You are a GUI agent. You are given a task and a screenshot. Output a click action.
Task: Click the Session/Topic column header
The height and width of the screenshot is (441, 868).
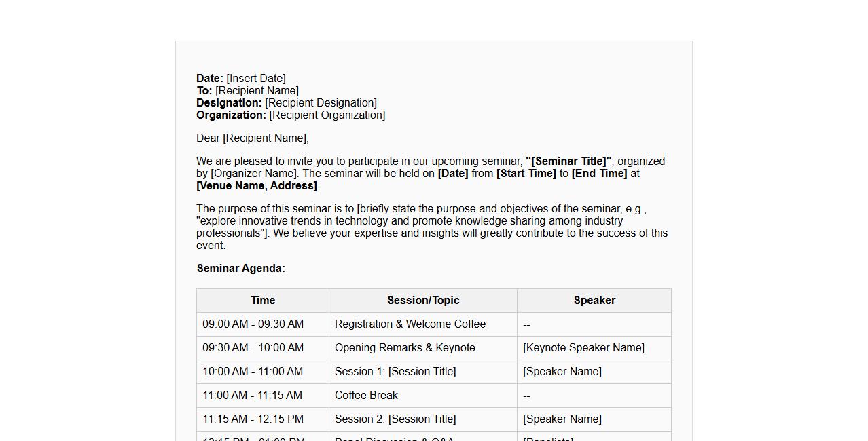tap(423, 301)
